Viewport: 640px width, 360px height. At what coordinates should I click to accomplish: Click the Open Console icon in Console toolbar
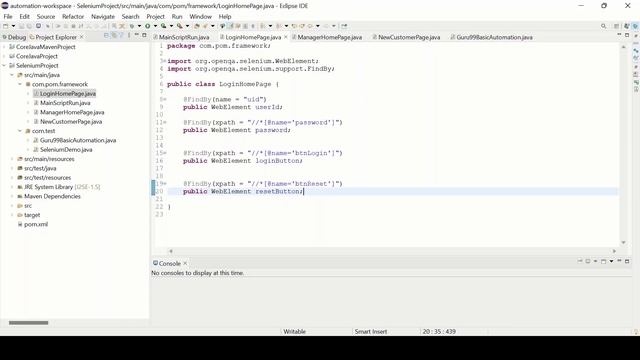pos(604,261)
